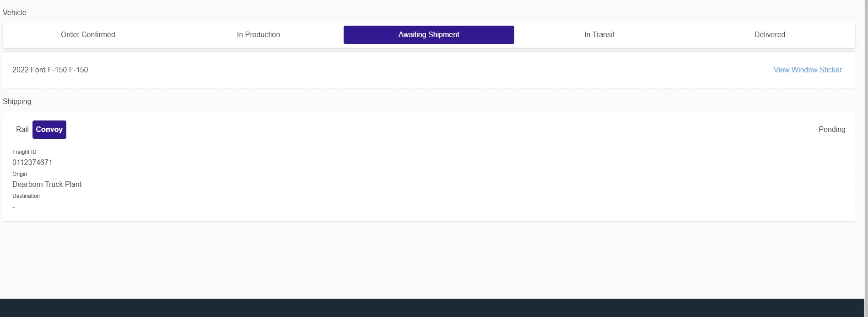This screenshot has height=317, width=868.
Task: Click the Freight ID label
Action: (24, 152)
